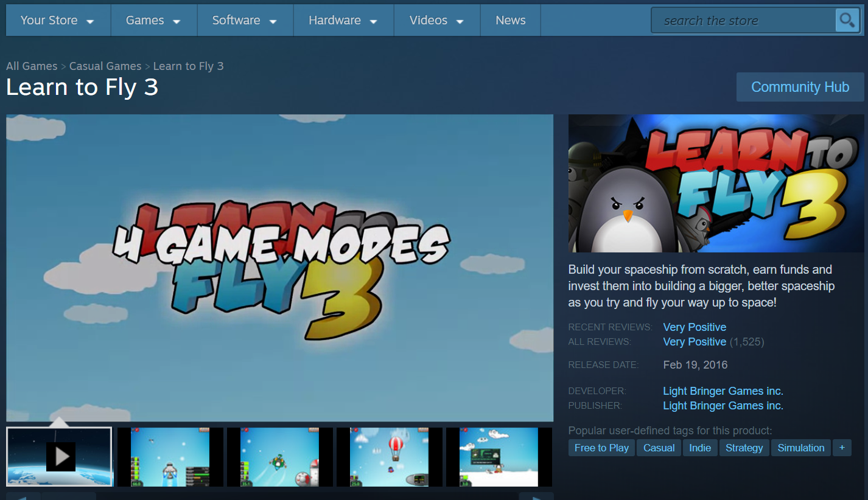Click the PUBLISHER: label
Screen dimensions: 868x500
595,406
